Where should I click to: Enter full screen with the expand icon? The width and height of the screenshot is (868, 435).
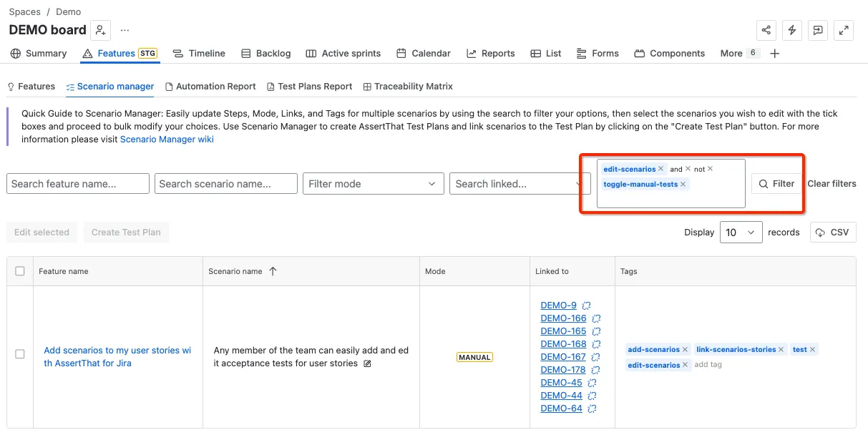coord(844,30)
